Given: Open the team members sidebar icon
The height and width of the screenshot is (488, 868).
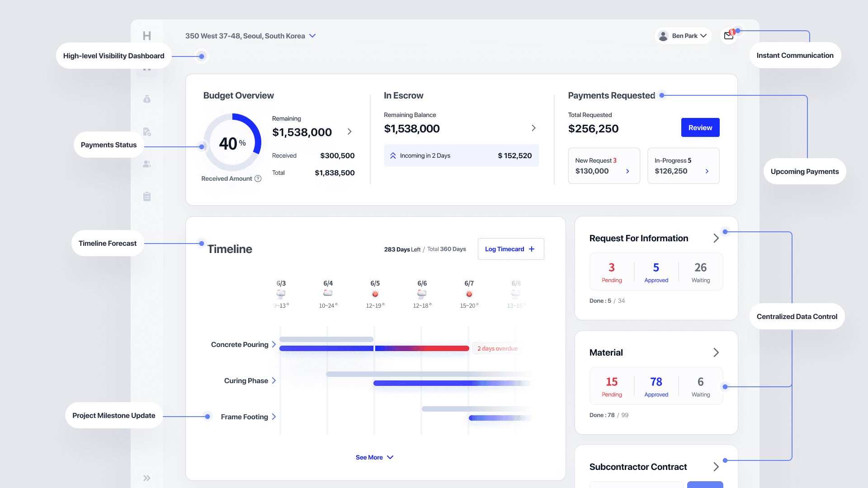Looking at the screenshot, I should click(147, 164).
